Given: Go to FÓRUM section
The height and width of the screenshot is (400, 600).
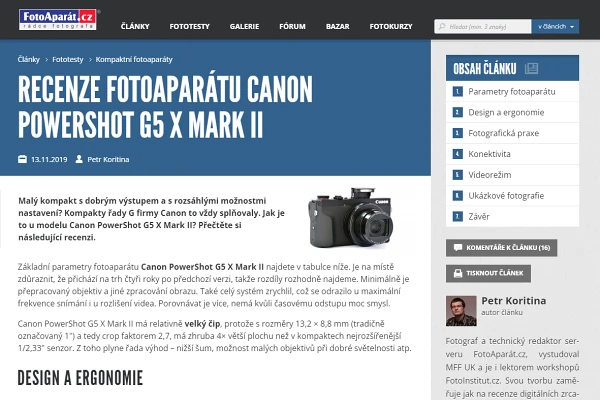Looking at the screenshot, I should 292,26.
